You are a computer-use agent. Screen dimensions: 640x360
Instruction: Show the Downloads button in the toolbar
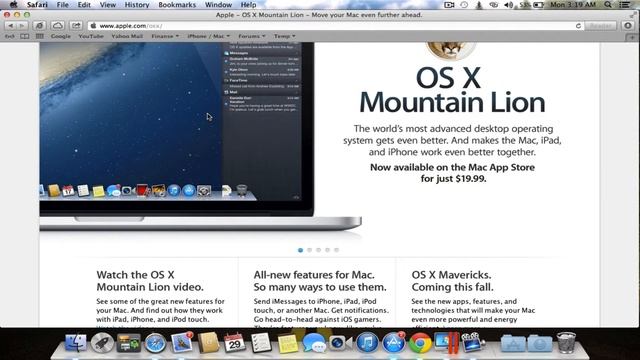click(x=628, y=26)
